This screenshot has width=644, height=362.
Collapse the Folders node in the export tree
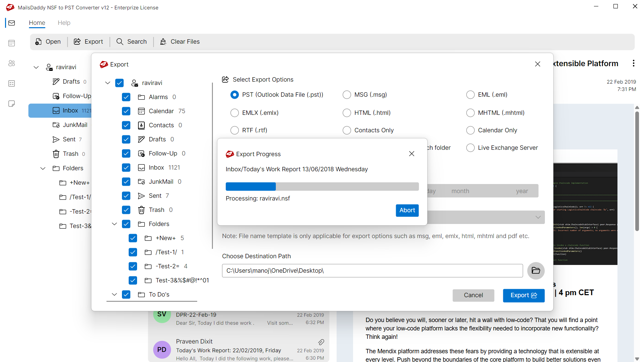pyautogui.click(x=114, y=224)
